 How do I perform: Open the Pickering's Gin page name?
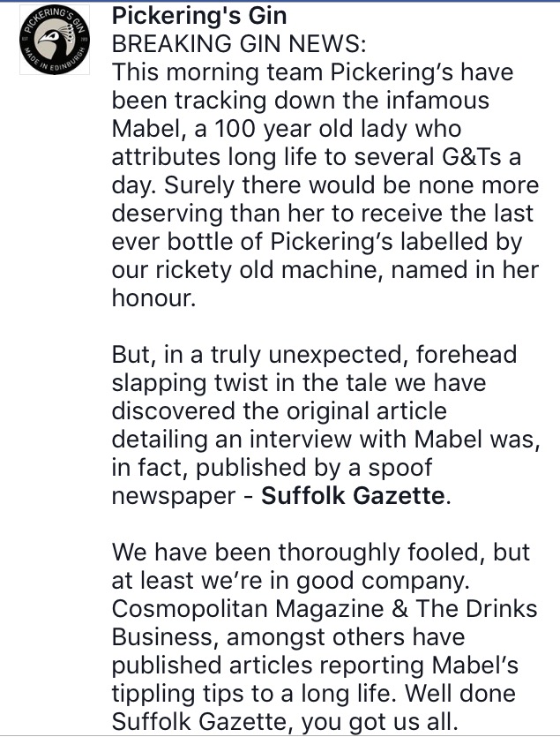coord(199,17)
